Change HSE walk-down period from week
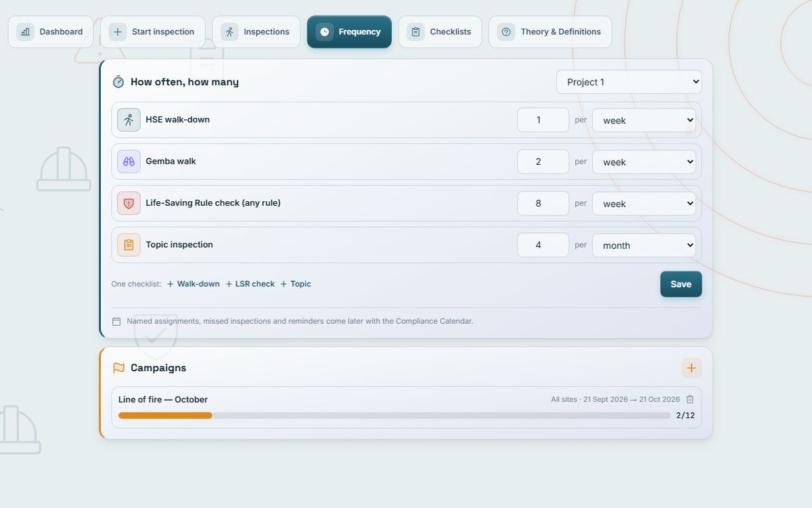The image size is (812, 508). click(644, 120)
